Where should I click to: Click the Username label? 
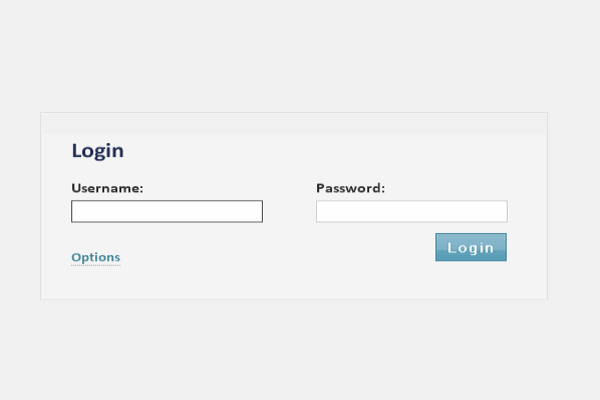tap(107, 187)
